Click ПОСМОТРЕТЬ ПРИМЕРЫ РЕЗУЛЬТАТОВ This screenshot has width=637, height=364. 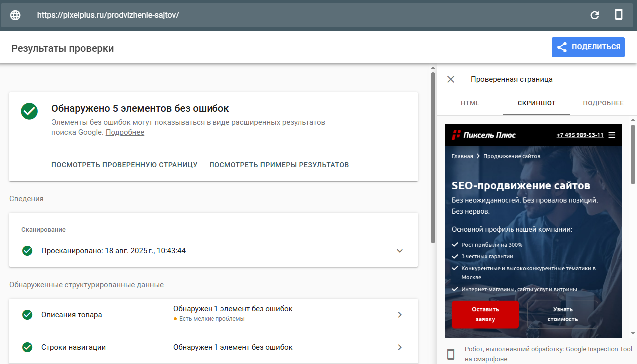(x=279, y=165)
